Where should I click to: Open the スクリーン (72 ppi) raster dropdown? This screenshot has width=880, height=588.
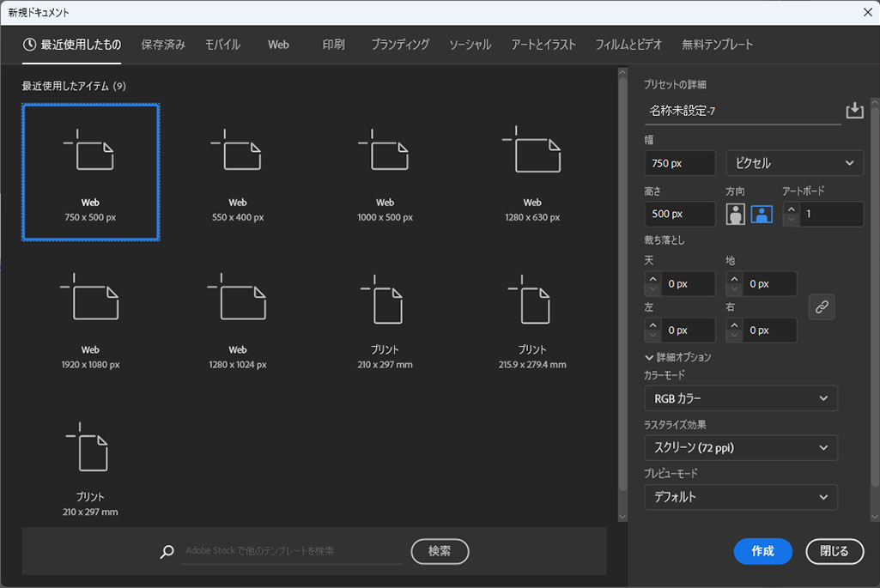point(741,448)
